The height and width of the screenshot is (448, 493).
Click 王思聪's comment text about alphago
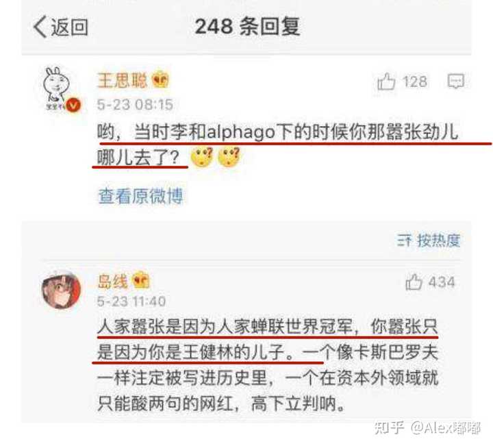click(x=278, y=144)
